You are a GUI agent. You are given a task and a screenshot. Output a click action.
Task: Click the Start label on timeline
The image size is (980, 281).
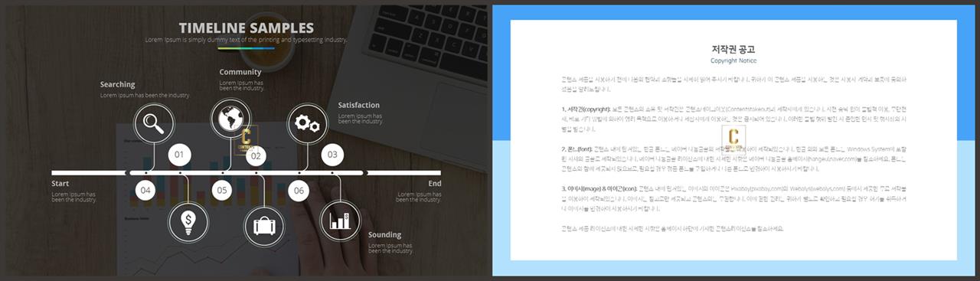60,184
